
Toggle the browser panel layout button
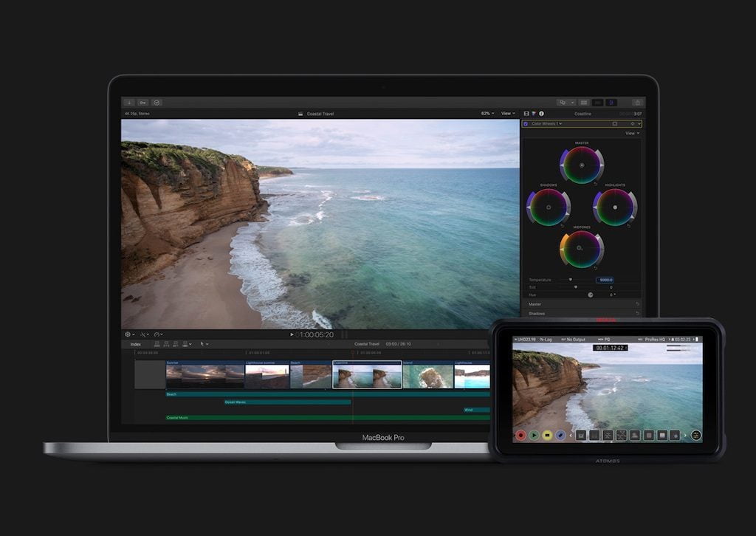click(x=585, y=103)
